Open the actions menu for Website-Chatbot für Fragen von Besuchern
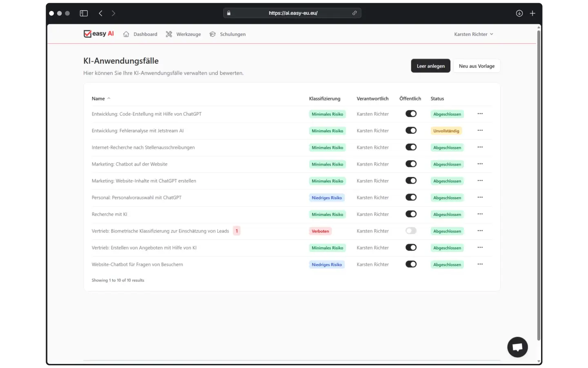588x368 pixels. pos(480,264)
